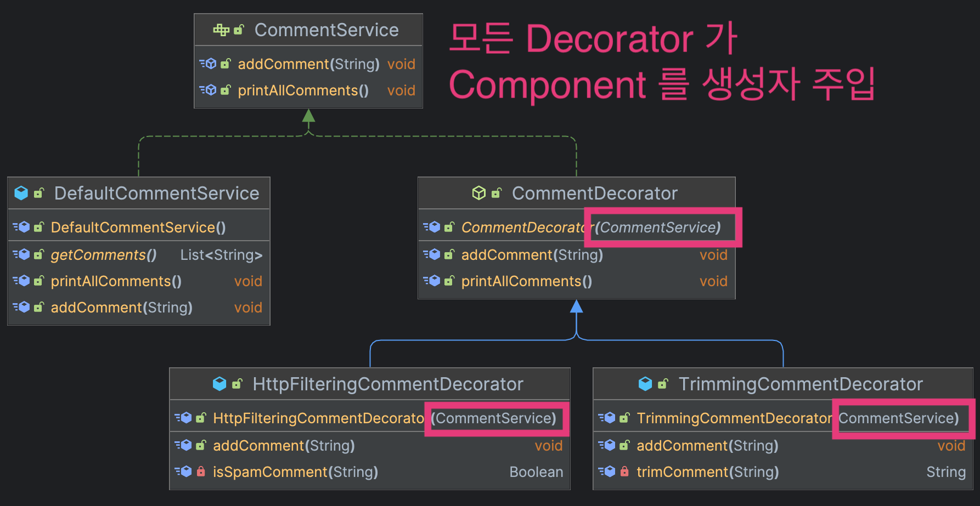Screen dimensions: 980x506
Task: Click open-lock icon beside CommentService title
Action: tap(239, 30)
